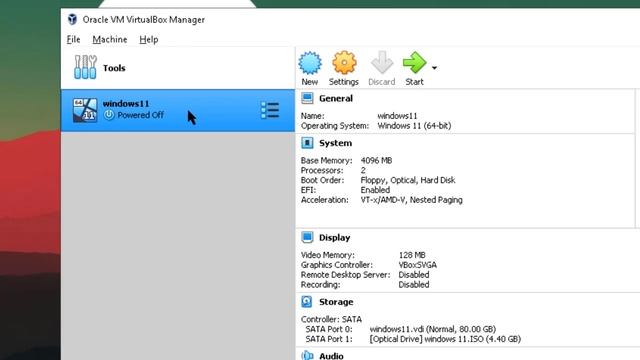Click the '128 MB' video memory value

(x=412, y=255)
